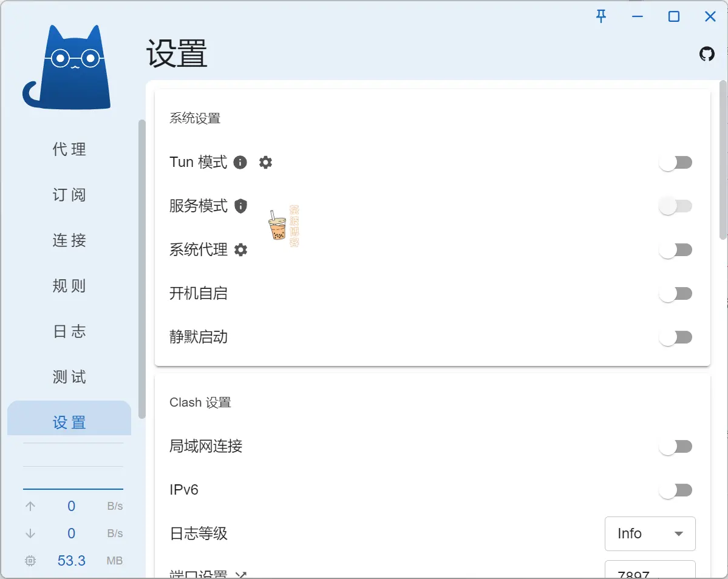
Task: Click the blue cat logo
Action: click(x=67, y=68)
